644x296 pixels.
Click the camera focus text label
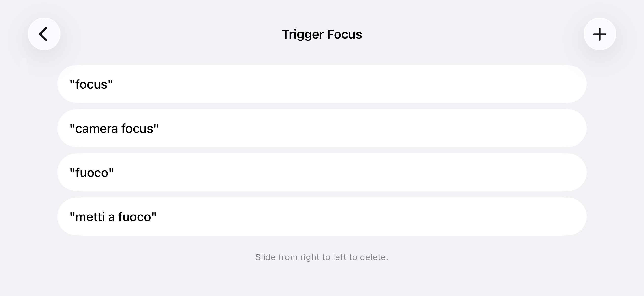pyautogui.click(x=114, y=128)
